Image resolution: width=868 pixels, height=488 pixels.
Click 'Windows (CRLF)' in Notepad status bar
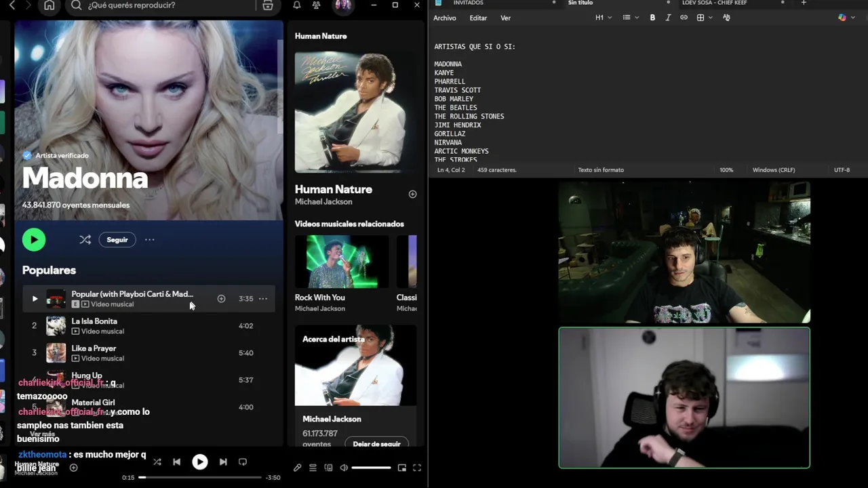tap(774, 170)
